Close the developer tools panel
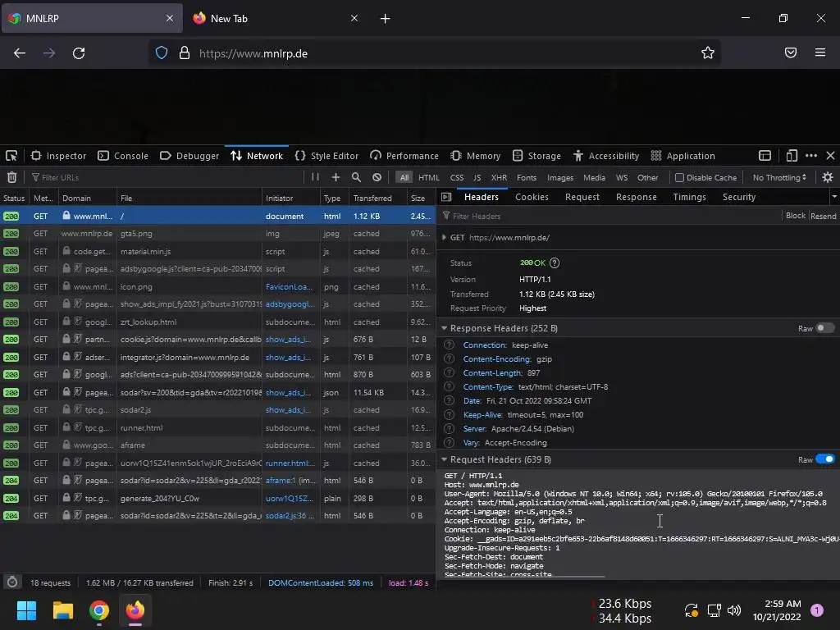Screen dimensions: 840x630 click(830, 156)
